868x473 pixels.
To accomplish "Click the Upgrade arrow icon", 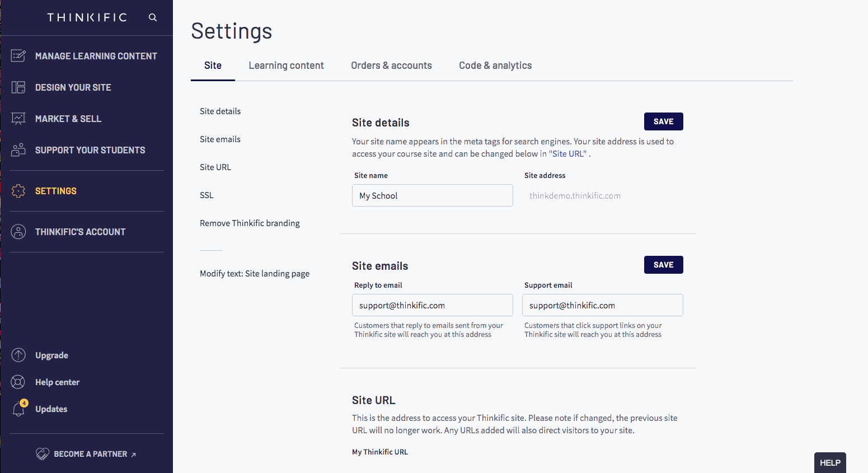I will (x=18, y=355).
